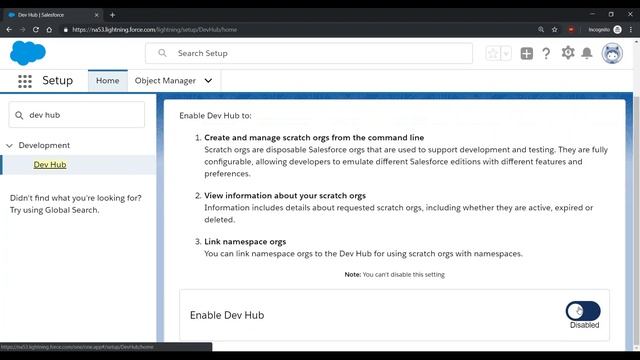640x360 pixels.
Task: Open the setup gear icon
Action: click(x=568, y=53)
